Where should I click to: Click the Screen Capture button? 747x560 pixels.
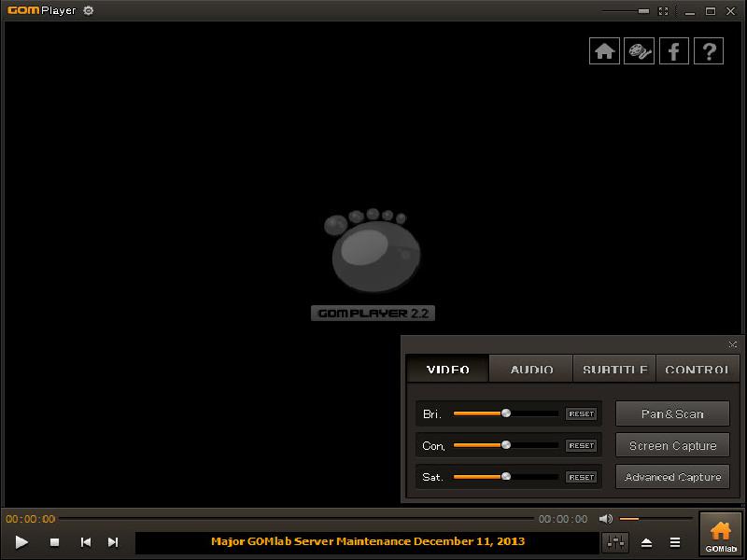(672, 446)
